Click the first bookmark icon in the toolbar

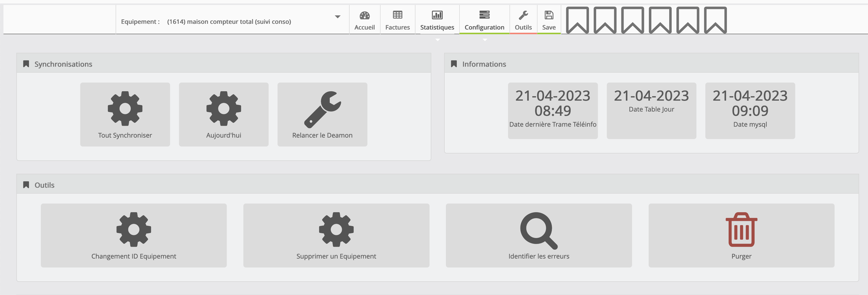click(577, 20)
